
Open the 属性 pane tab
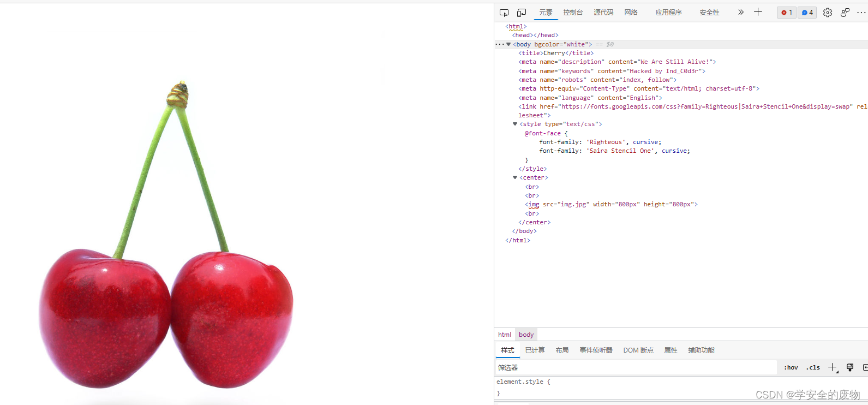(x=671, y=350)
